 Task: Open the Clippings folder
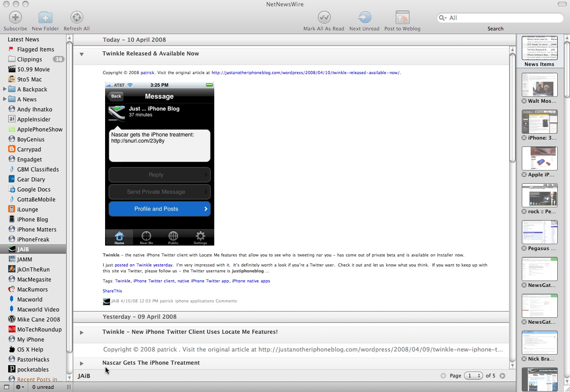[x=30, y=59]
